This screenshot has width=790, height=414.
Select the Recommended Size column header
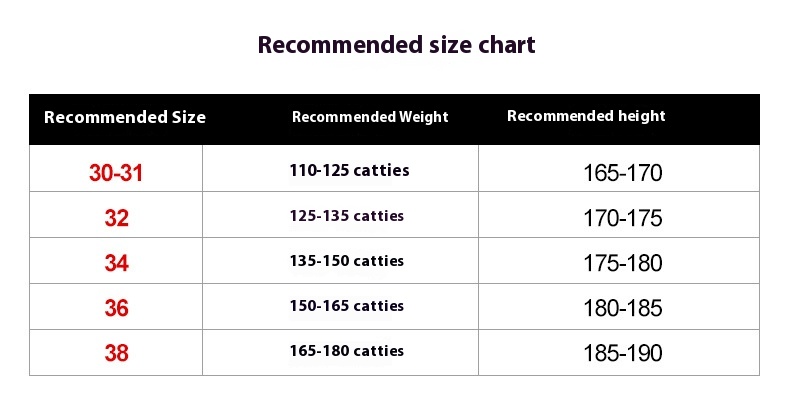coord(125,117)
